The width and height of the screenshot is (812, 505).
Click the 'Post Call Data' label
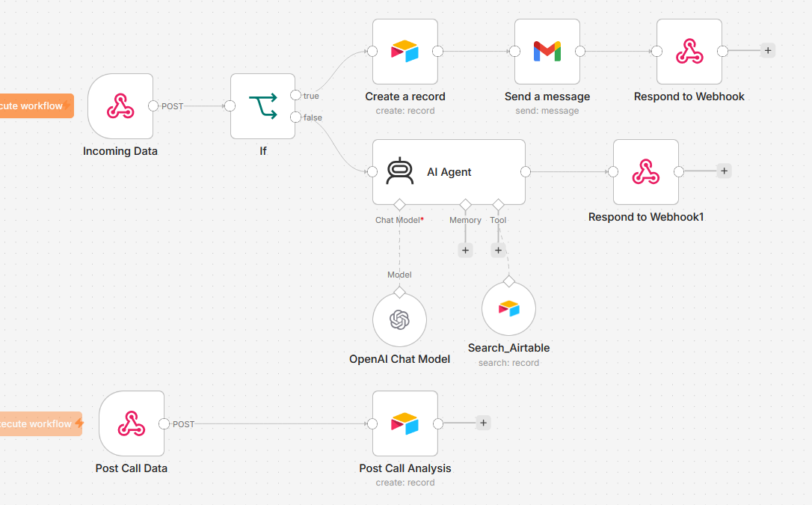(x=132, y=468)
